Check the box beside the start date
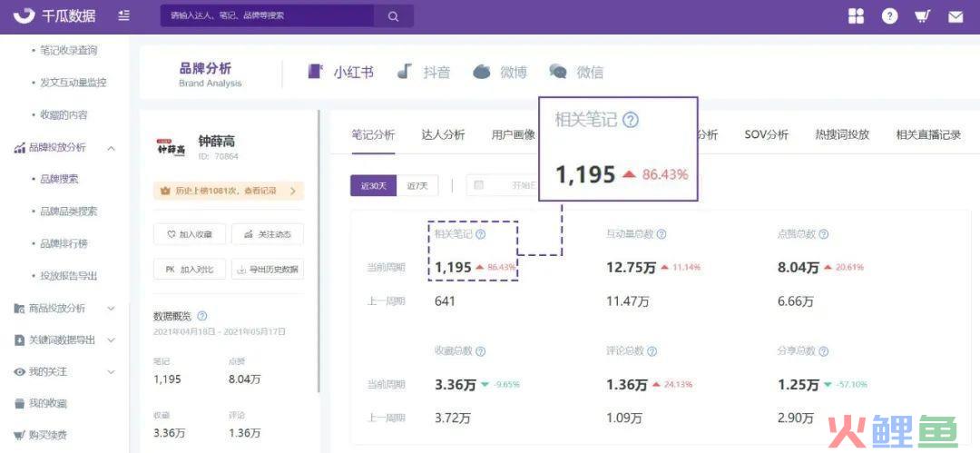This screenshot has width=980, height=453. pyautogui.click(x=479, y=185)
